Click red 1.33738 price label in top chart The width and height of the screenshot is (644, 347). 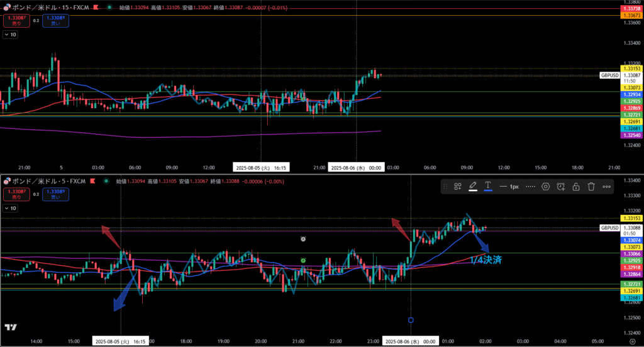coord(631,9)
